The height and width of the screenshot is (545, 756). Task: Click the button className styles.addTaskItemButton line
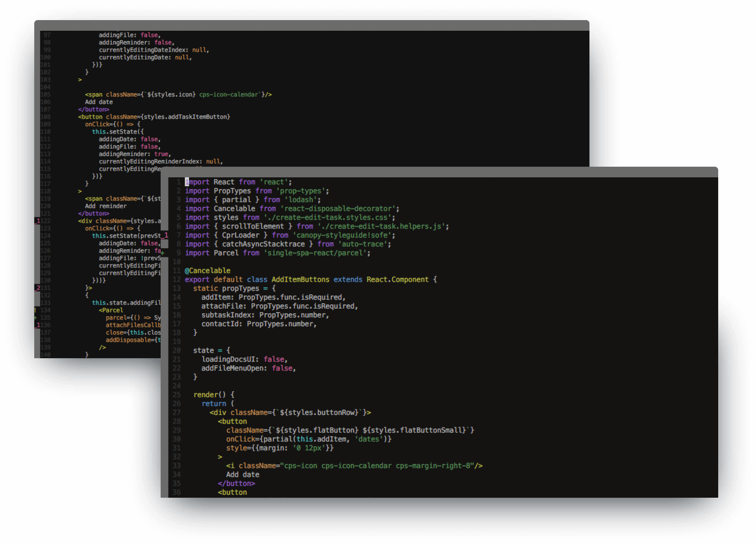[154, 117]
